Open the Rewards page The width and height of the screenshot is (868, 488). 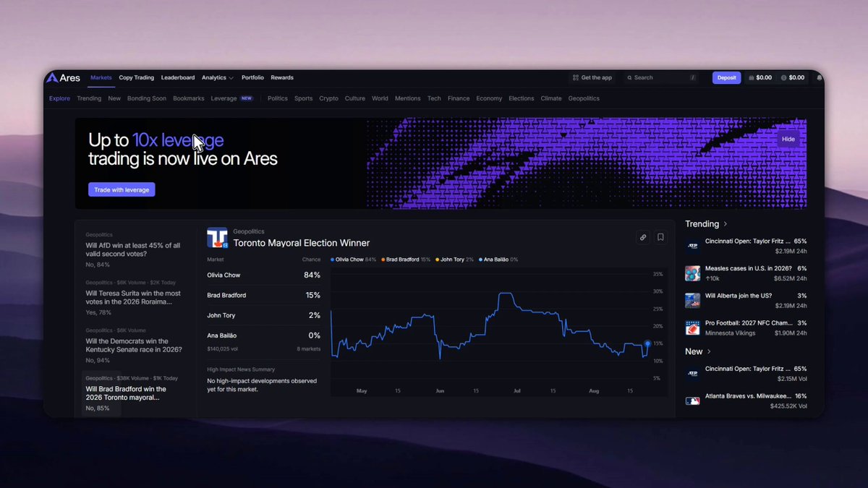click(282, 78)
